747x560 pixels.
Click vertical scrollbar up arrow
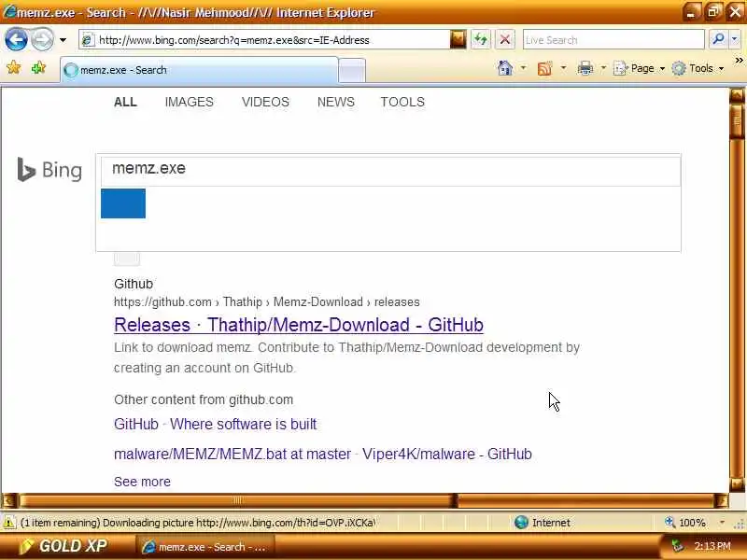click(x=737, y=95)
